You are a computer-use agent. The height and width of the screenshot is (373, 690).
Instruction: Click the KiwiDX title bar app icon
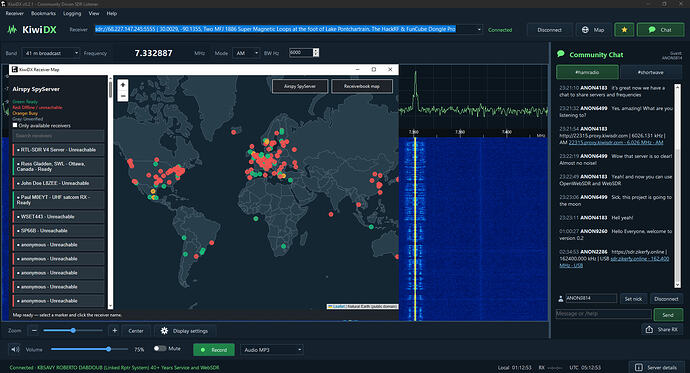(x=3, y=4)
